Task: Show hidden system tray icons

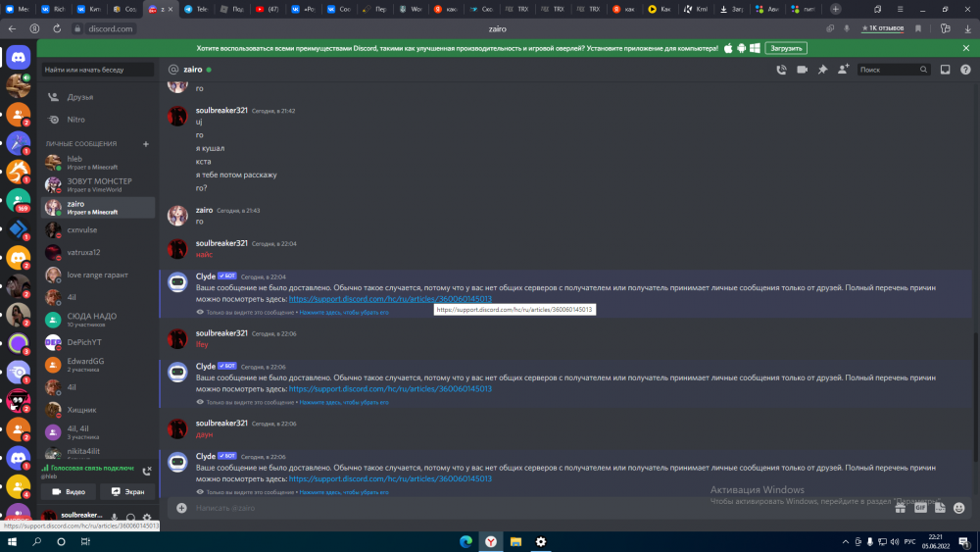Action: (x=846, y=542)
